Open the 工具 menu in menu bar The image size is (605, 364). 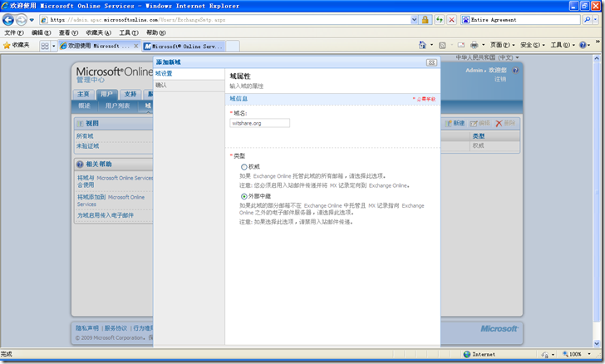[129, 32]
